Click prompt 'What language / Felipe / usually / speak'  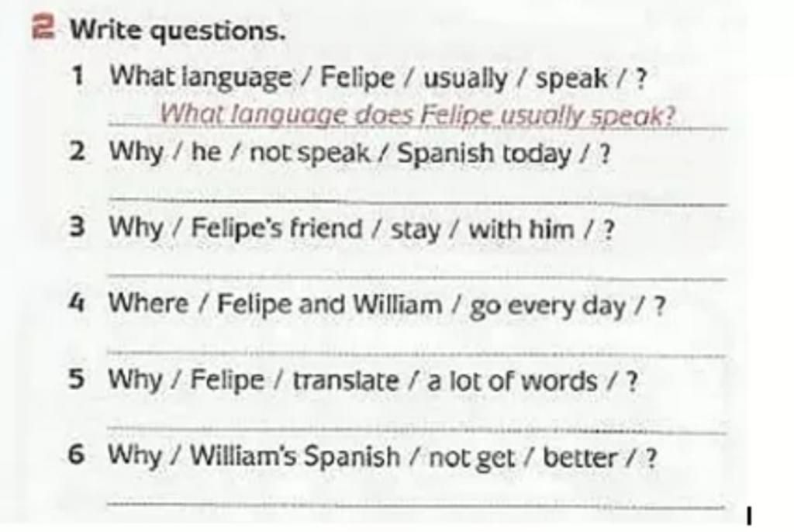[378, 78]
